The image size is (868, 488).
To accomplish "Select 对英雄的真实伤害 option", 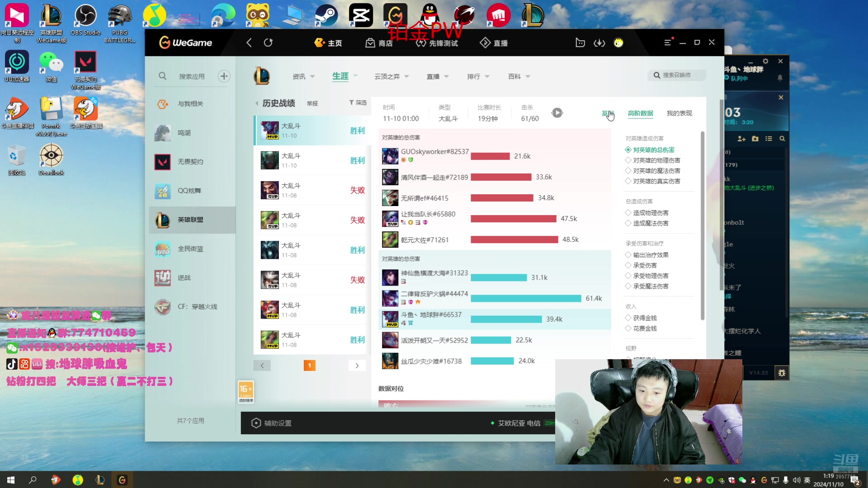I will [x=653, y=181].
